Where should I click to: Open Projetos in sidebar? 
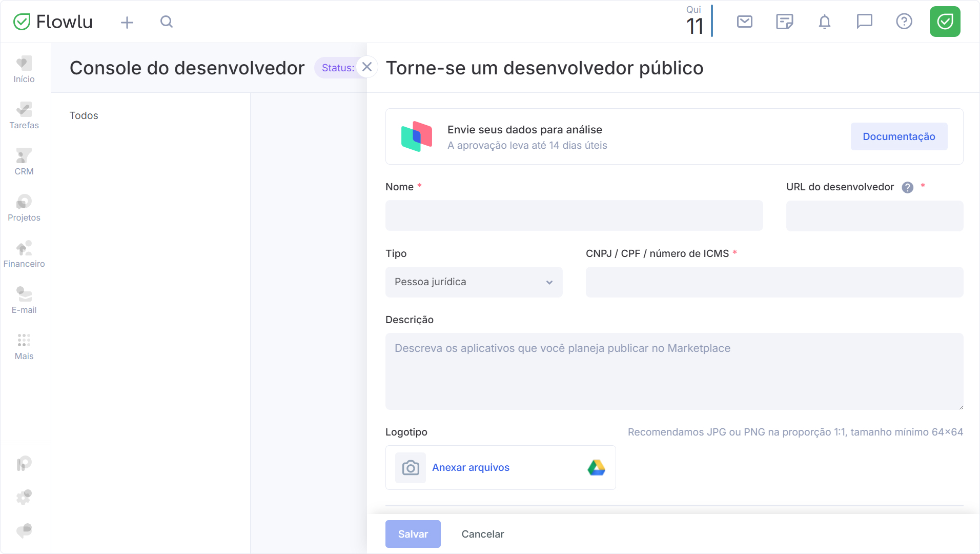point(24,208)
